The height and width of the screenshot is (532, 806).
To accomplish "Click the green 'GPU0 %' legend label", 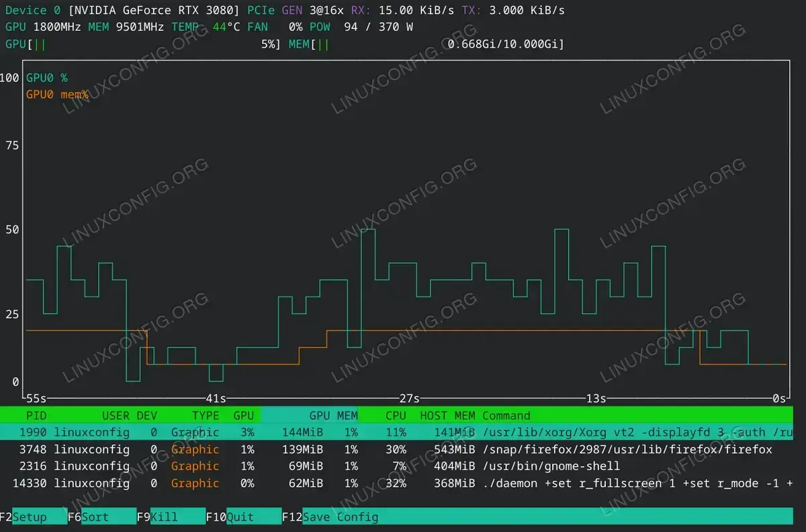I will (47, 78).
